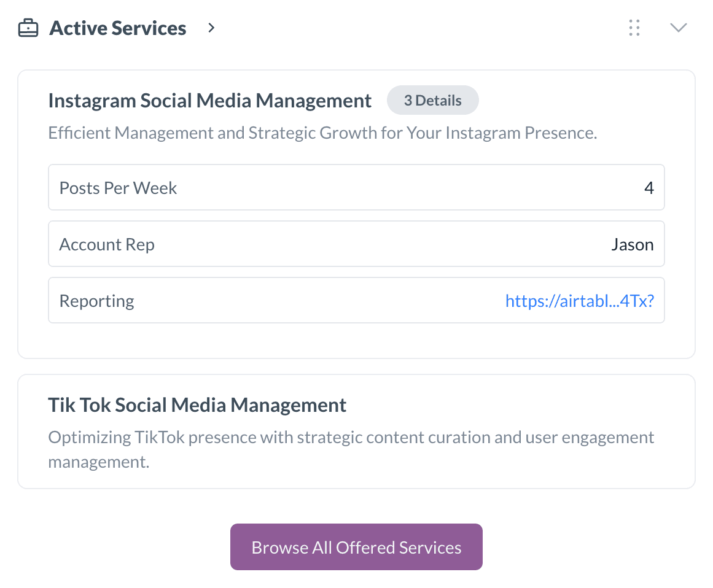Click the six-dot grid icon top right
This screenshot has height=588, width=713.
click(634, 28)
